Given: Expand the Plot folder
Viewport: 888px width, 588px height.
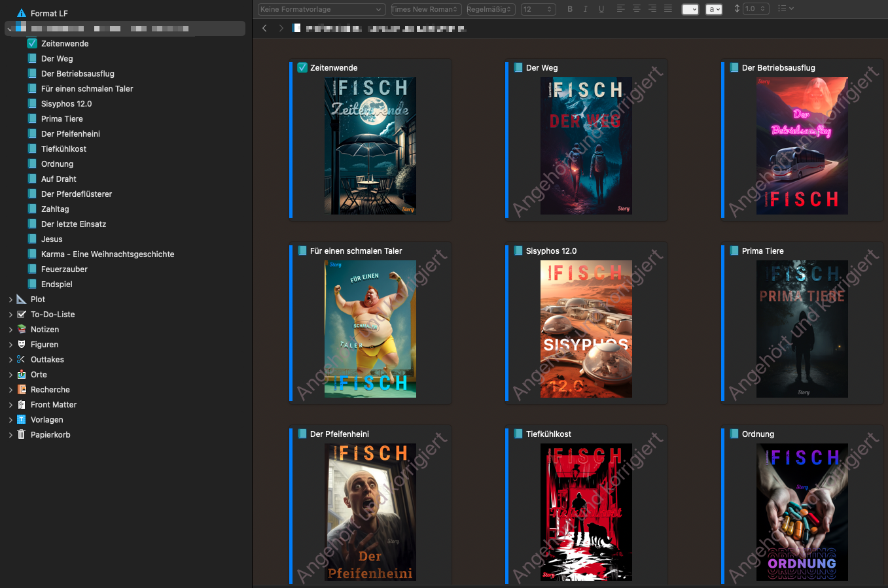Looking at the screenshot, I should tap(10, 300).
